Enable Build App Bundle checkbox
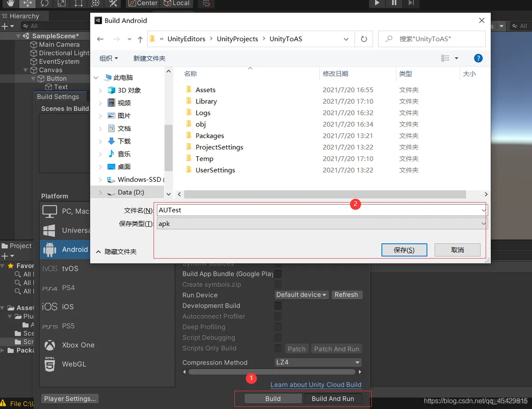The image size is (532, 409). (278, 274)
